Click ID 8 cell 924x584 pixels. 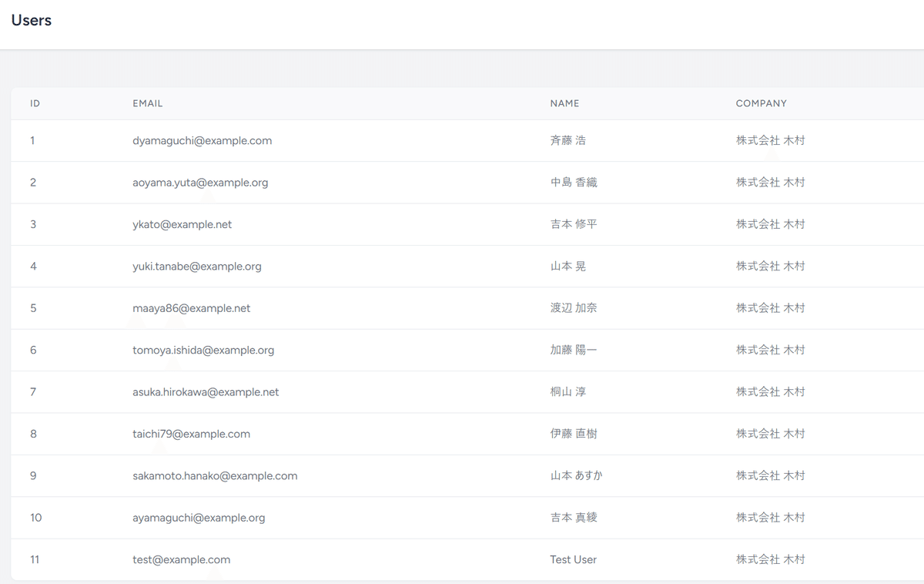(33, 434)
